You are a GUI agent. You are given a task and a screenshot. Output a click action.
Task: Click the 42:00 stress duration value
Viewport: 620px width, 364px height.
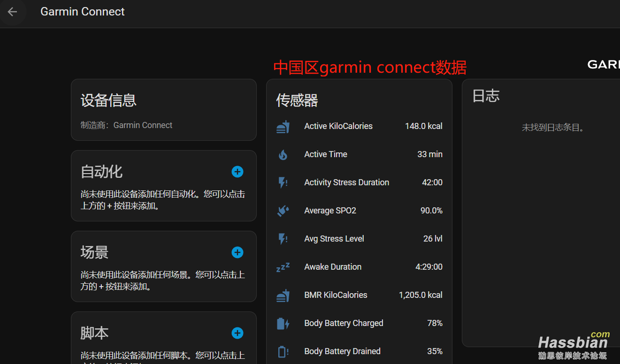click(x=432, y=182)
